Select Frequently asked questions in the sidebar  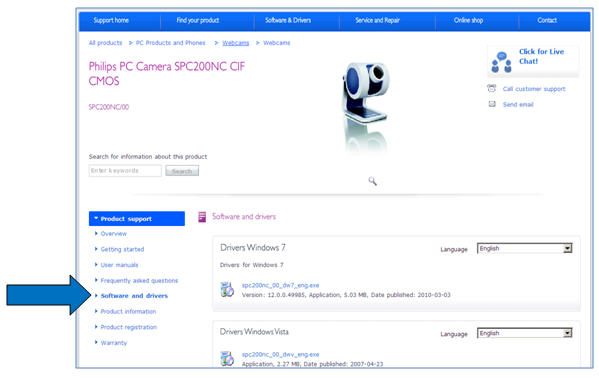point(139,281)
